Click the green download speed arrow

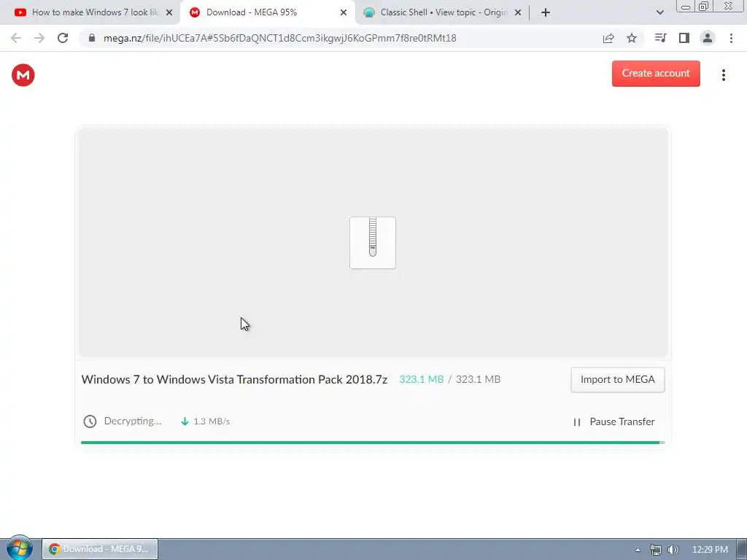pyautogui.click(x=185, y=421)
